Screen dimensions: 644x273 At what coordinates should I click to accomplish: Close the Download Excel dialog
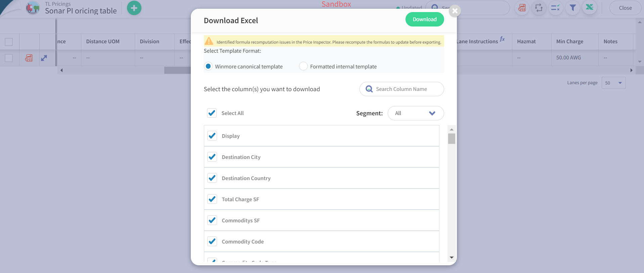point(455,11)
